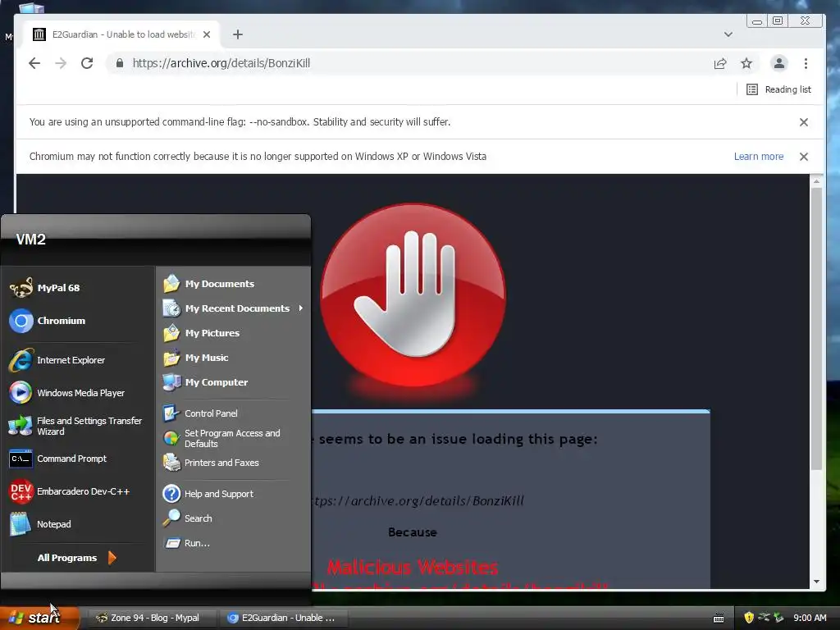Click the Start button
The height and width of the screenshot is (630, 840).
(x=39, y=618)
